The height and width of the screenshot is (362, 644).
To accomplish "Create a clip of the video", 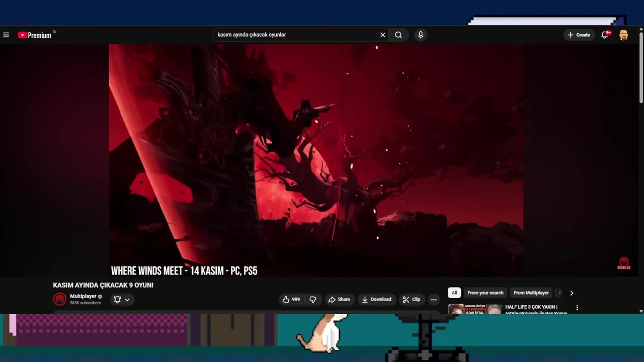I will coord(411,299).
